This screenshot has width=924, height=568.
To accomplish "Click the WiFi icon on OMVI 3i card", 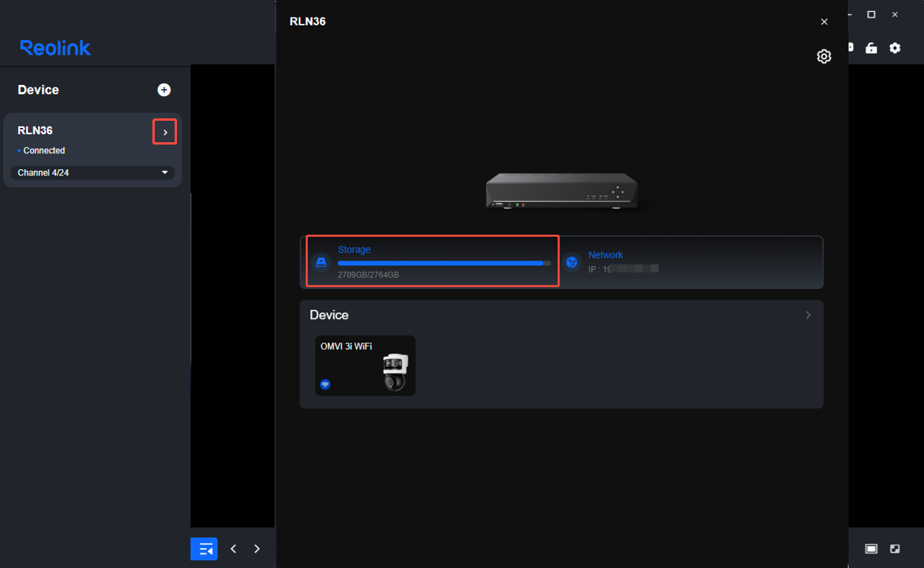I will (325, 384).
